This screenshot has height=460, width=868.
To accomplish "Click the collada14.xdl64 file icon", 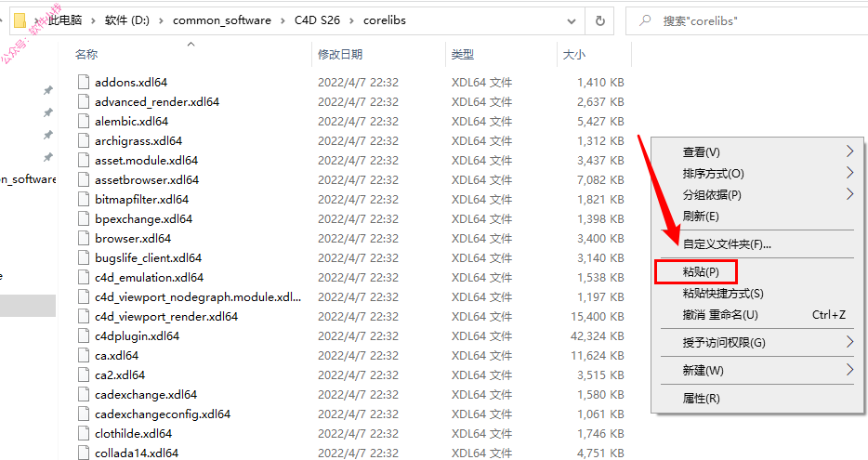I will pos(84,453).
